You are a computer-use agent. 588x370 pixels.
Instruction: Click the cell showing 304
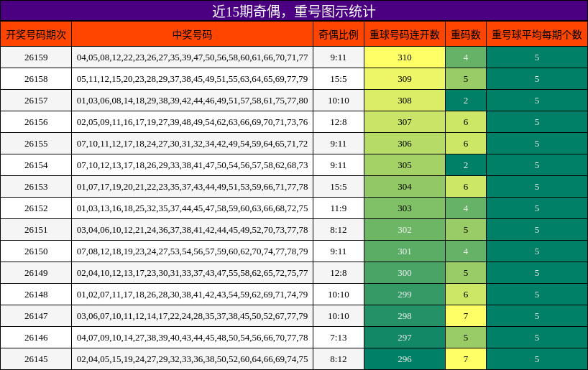pyautogui.click(x=405, y=187)
